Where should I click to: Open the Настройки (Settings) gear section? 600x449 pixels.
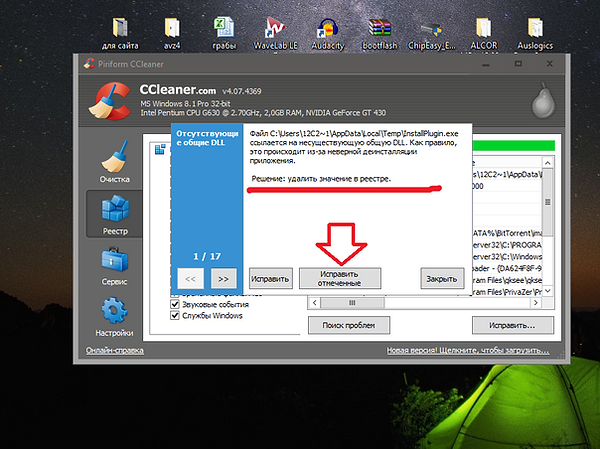[114, 317]
